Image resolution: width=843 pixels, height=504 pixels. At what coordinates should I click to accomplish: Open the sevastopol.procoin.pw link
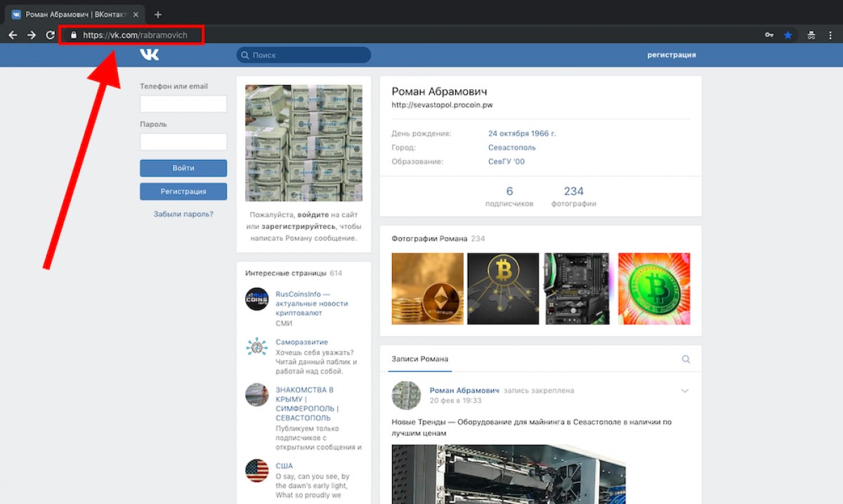click(x=442, y=105)
